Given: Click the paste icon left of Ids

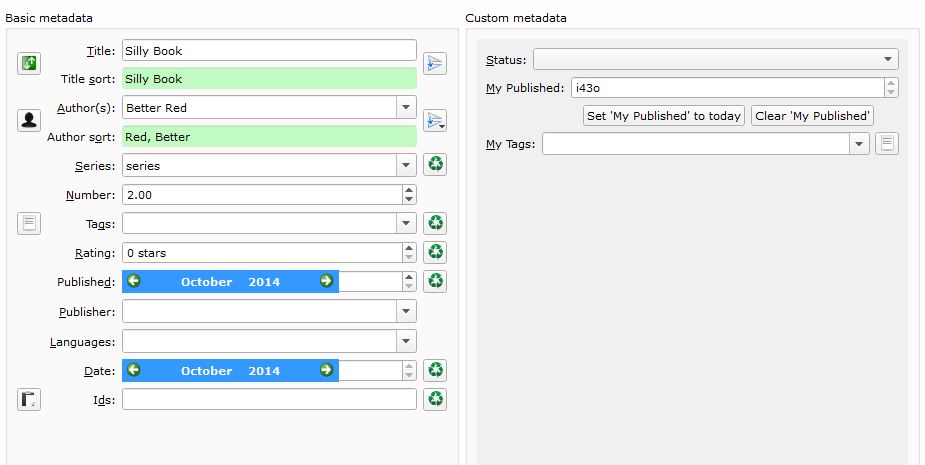Looking at the screenshot, I should coord(29,400).
